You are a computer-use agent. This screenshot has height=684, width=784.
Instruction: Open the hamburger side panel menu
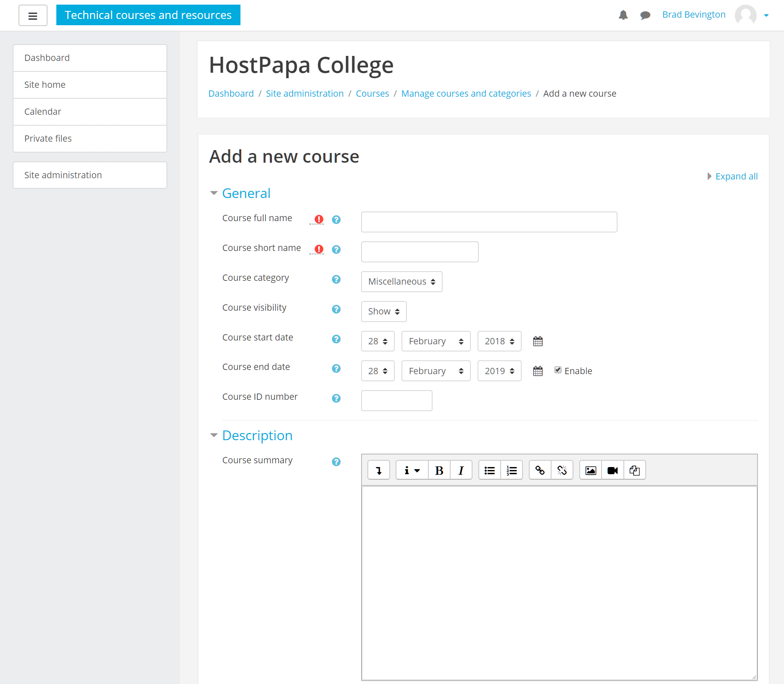point(33,16)
